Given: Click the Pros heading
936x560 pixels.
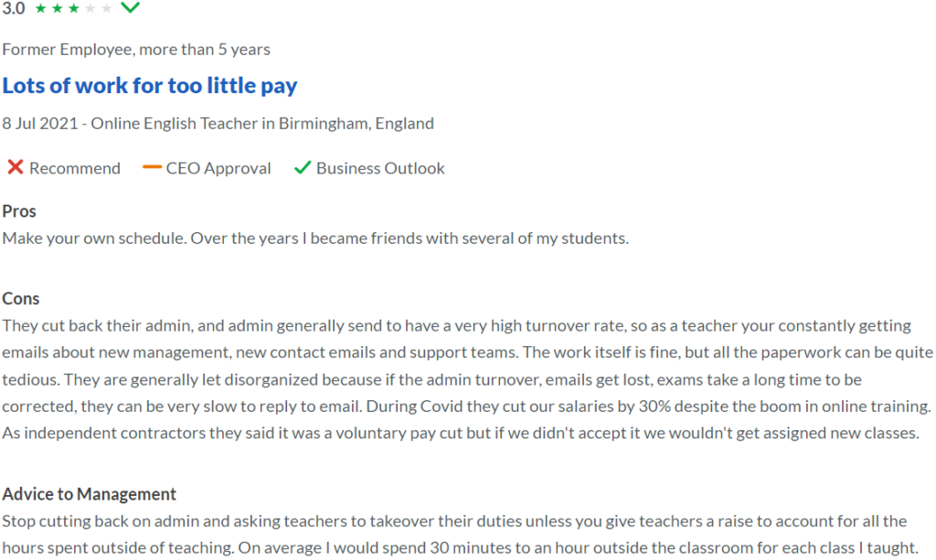Looking at the screenshot, I should point(19,211).
